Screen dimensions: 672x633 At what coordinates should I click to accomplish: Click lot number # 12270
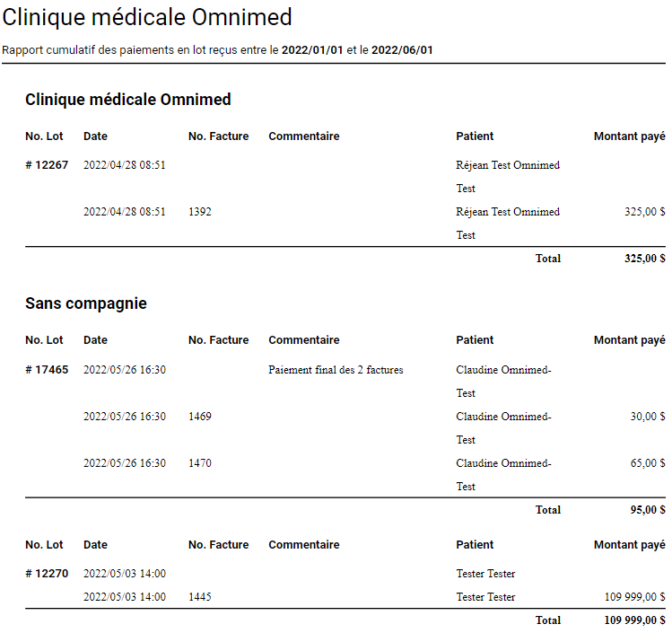coord(47,574)
